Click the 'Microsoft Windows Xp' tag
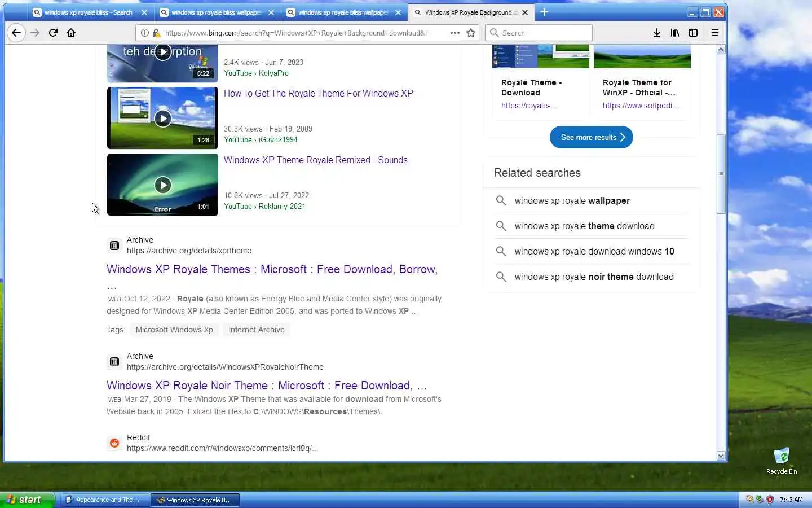 click(174, 330)
